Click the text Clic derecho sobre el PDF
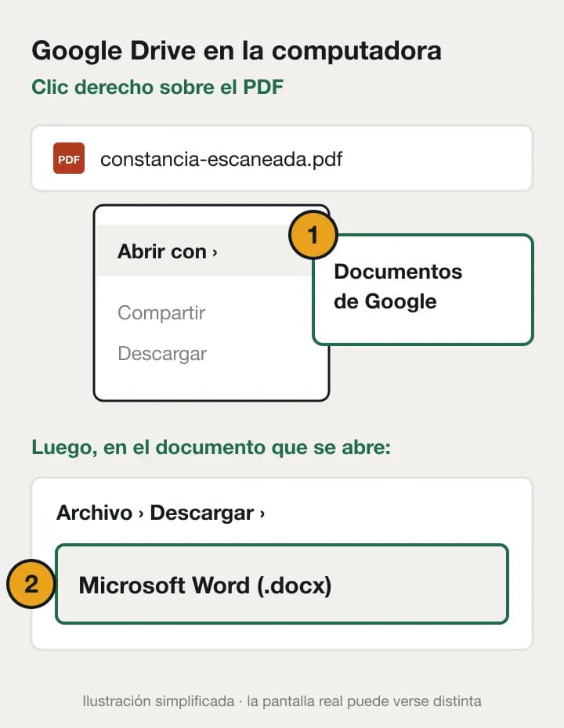This screenshot has width=564, height=728. [x=157, y=88]
